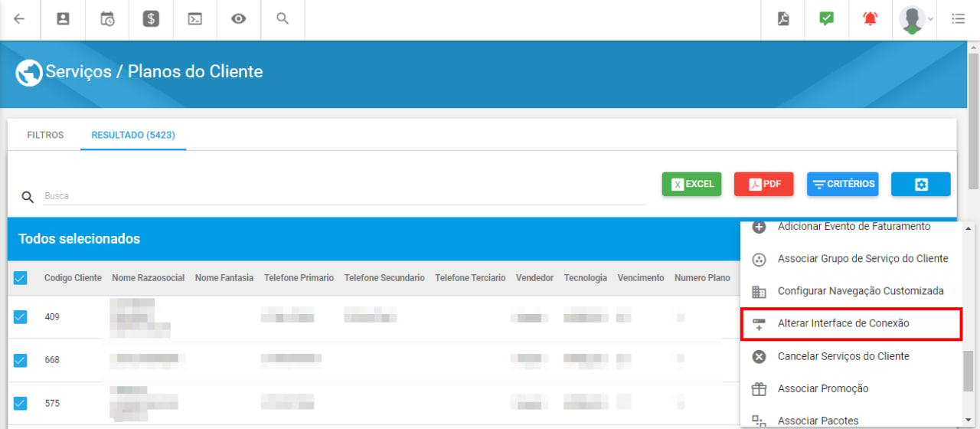
Task: Click the menu scrollbar up arrow
Action: click(x=968, y=228)
